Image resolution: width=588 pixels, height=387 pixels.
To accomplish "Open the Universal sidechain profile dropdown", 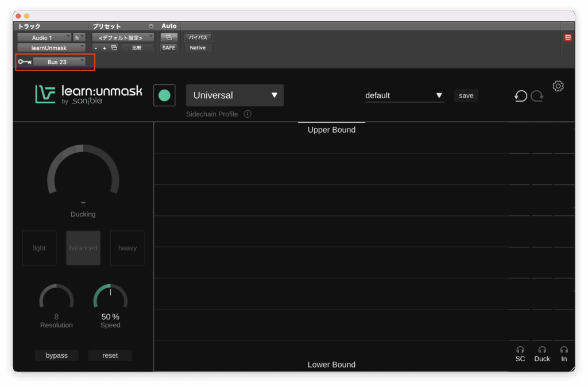I will (235, 95).
